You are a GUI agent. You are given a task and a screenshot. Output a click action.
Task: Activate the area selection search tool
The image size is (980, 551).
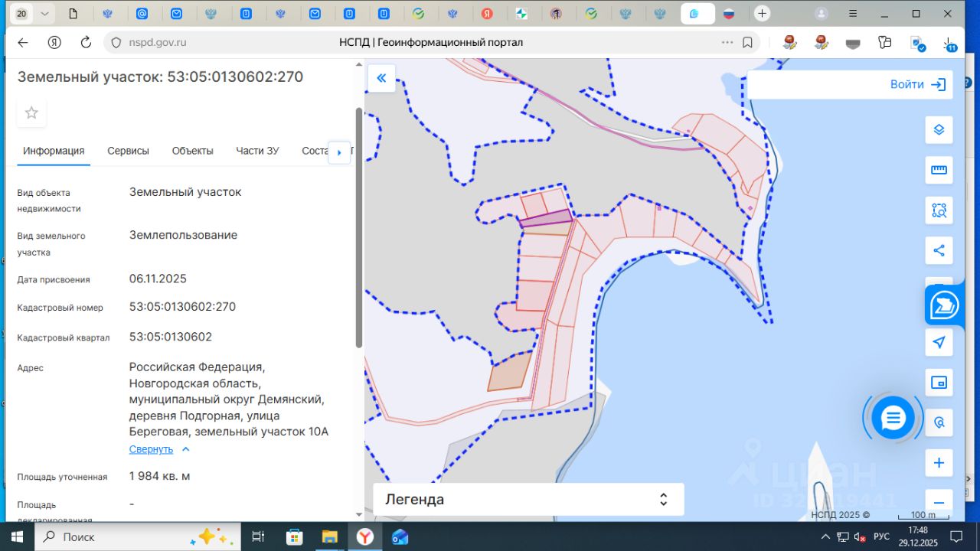coord(939,210)
